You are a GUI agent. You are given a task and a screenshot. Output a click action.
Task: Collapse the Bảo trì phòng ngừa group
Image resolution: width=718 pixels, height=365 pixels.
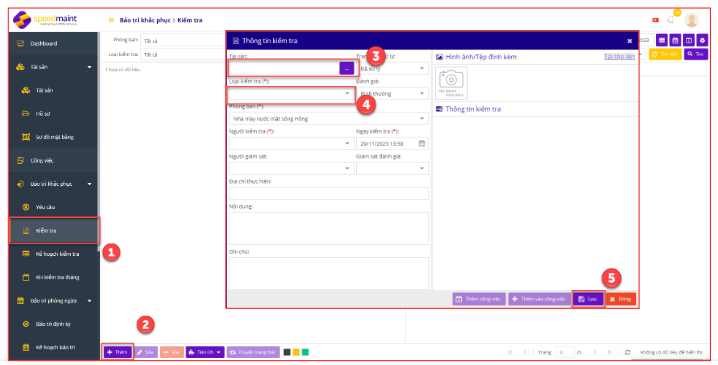[x=89, y=300]
